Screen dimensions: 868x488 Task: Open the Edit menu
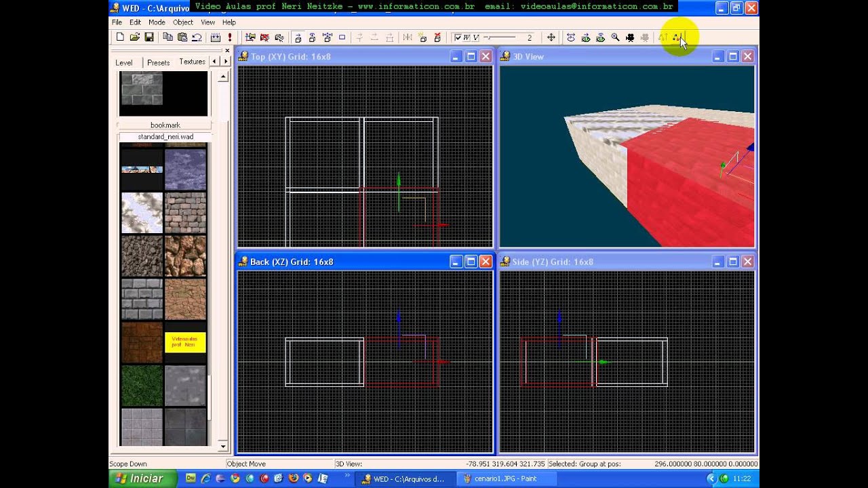(x=136, y=22)
